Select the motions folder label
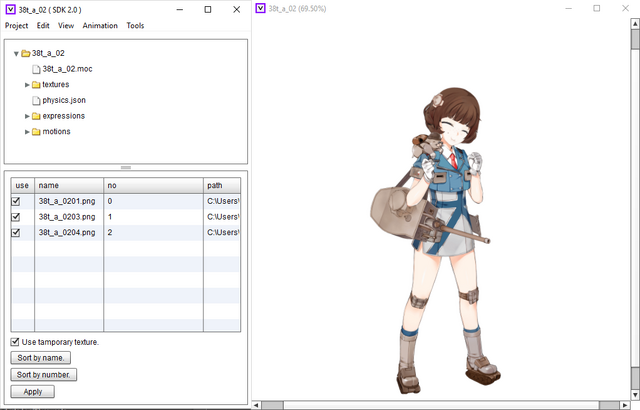The image size is (640, 410). tap(56, 132)
